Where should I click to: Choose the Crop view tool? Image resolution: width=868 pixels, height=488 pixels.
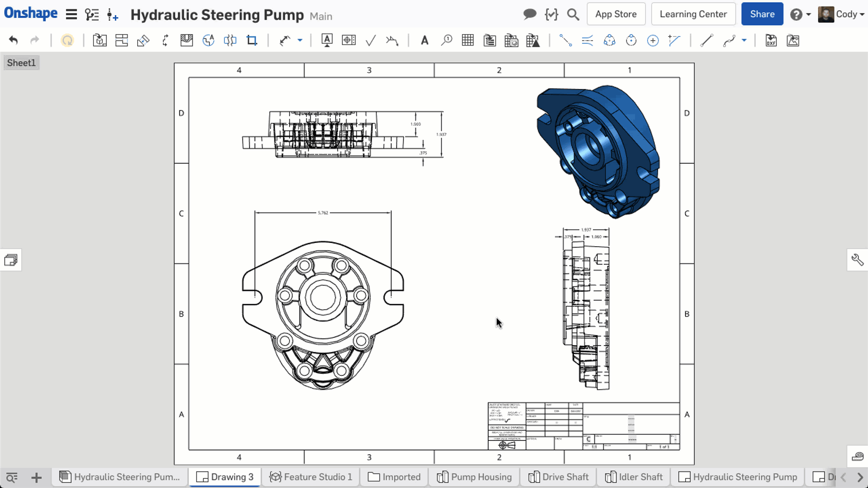[252, 40]
